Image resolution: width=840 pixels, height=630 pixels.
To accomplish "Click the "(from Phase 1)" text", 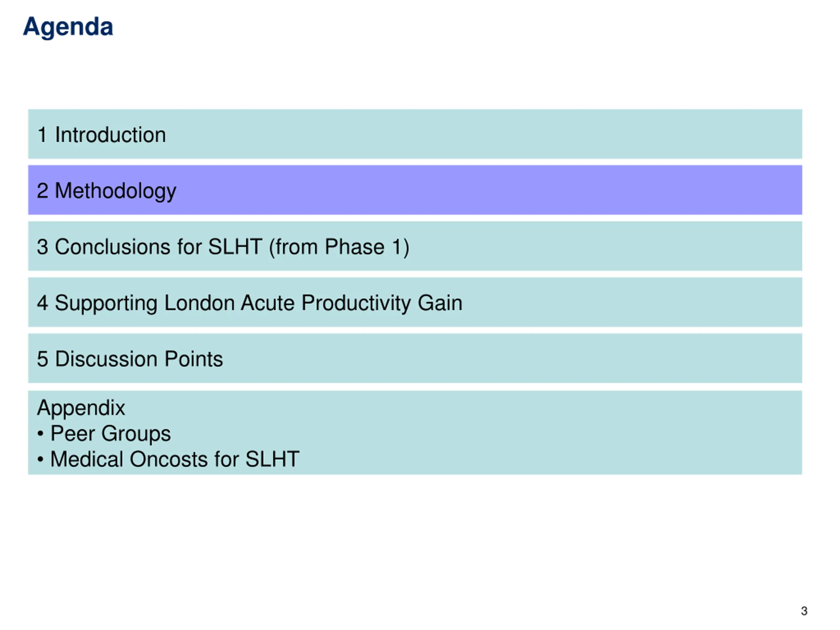I will 339,247.
